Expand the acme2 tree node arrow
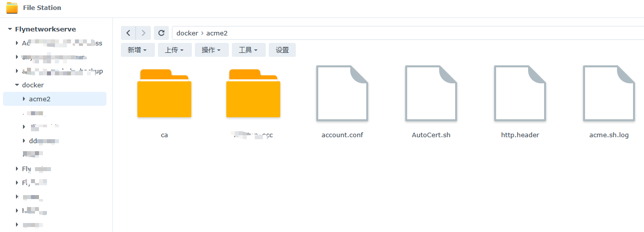Image resolution: width=644 pixels, height=232 pixels. pyautogui.click(x=23, y=99)
